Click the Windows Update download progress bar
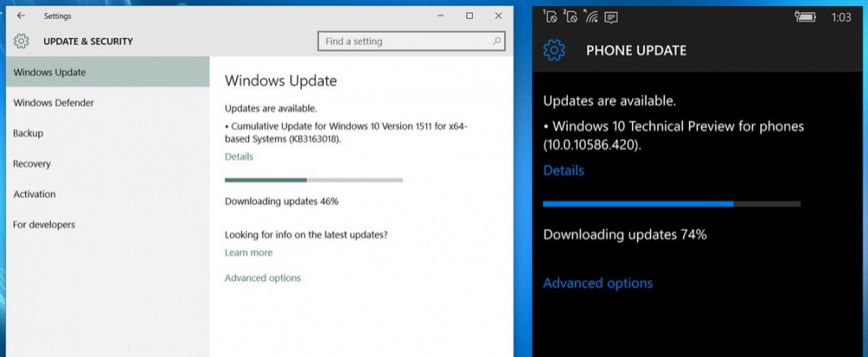 314,180
